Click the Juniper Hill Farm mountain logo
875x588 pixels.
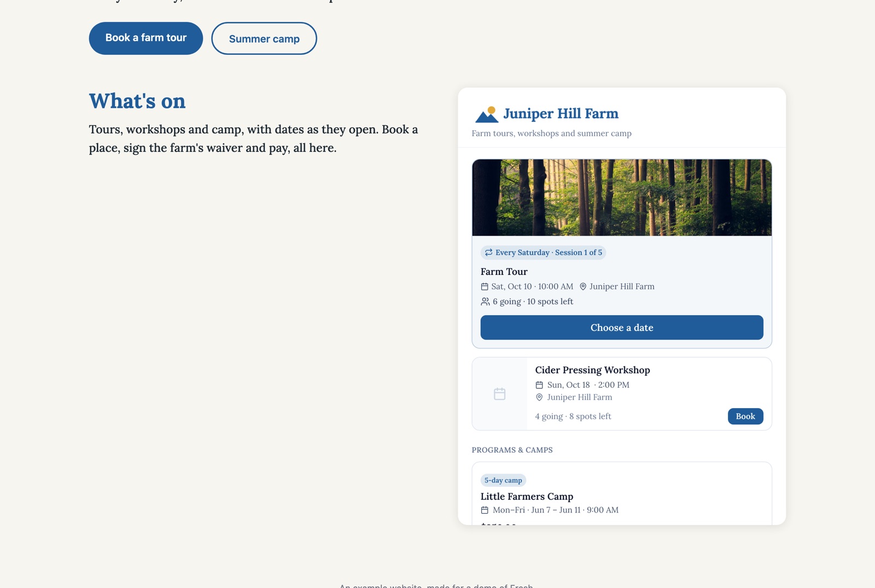click(x=486, y=114)
